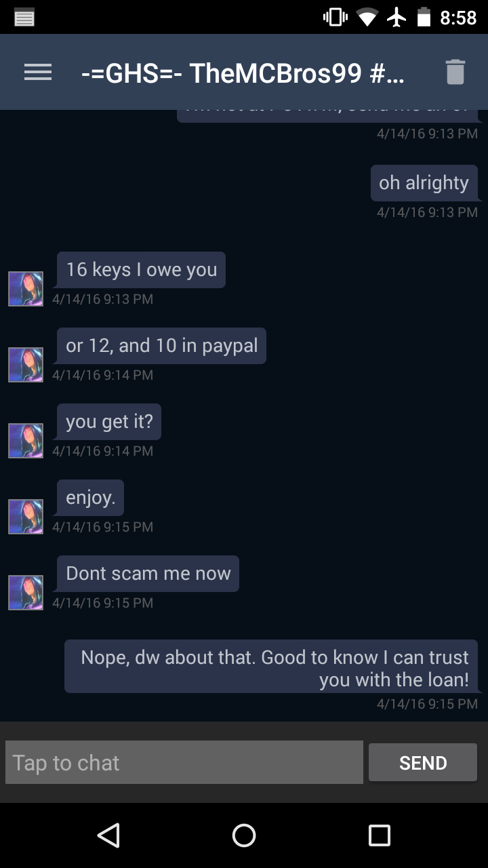Tap avatar beside 'enjoy.' message
Viewport: 488px width, 868px height.
pos(26,517)
